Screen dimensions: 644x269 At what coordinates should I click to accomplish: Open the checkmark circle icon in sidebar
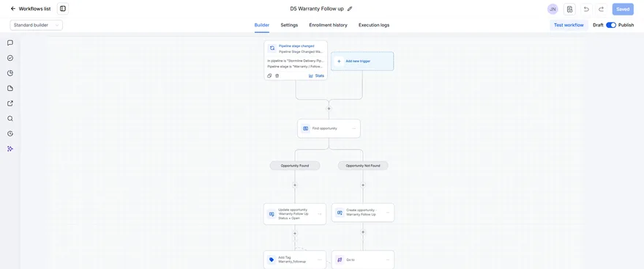coord(10,58)
